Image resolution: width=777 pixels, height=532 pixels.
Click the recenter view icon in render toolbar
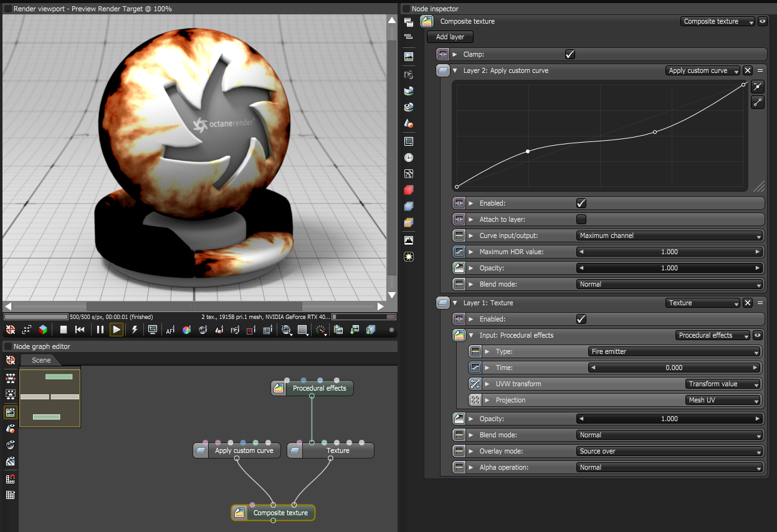coord(11,330)
